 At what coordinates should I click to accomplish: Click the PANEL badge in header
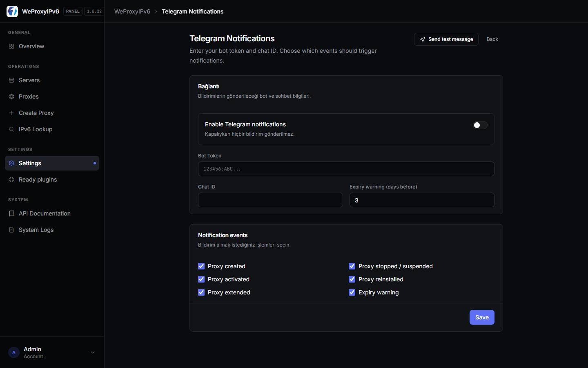[73, 11]
